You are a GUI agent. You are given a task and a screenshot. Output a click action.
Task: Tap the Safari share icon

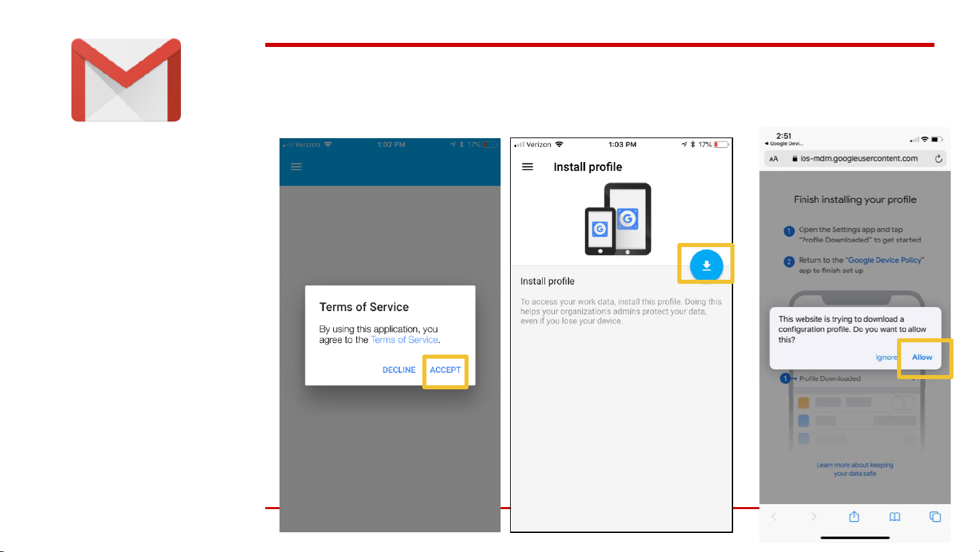tap(854, 517)
